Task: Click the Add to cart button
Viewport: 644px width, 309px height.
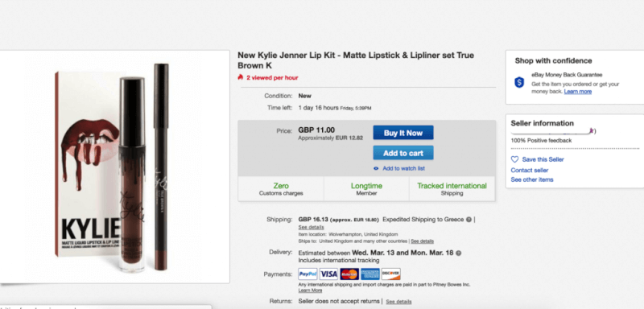Action: coord(403,153)
